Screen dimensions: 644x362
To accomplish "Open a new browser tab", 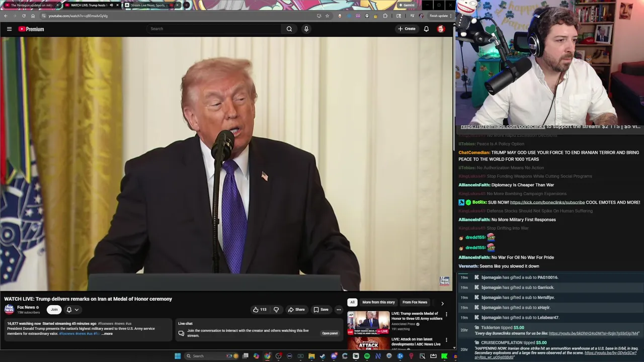I will coord(187,5).
